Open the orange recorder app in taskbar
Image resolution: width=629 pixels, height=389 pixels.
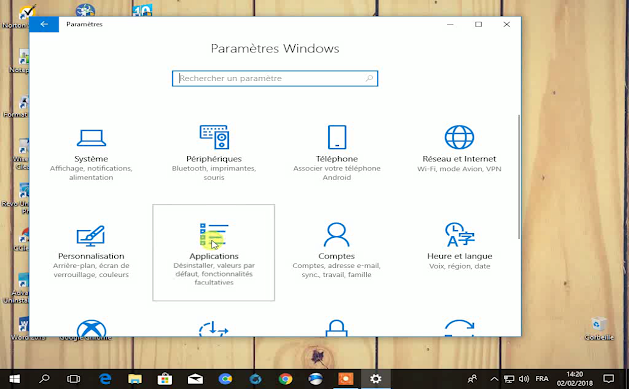pos(345,379)
